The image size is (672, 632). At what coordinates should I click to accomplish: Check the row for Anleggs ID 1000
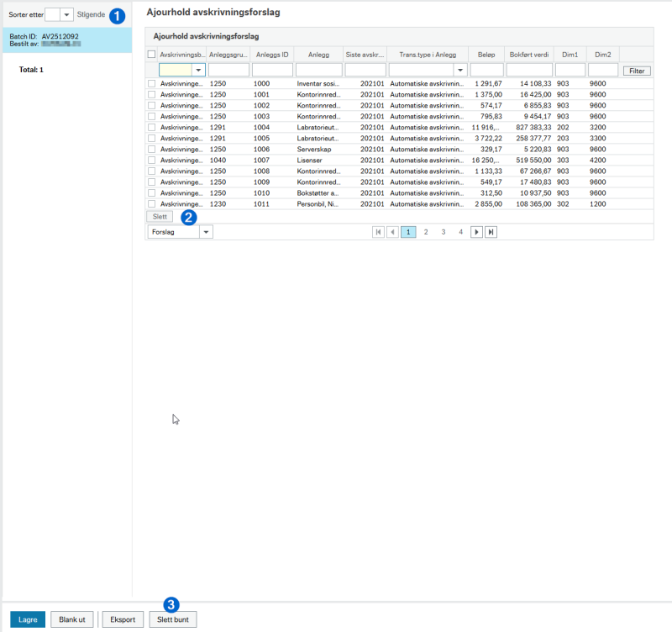[x=151, y=83]
